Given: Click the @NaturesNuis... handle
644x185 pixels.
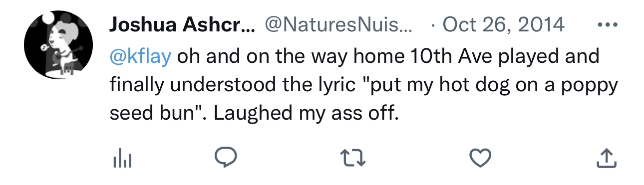Looking at the screenshot, I should pyautogui.click(x=338, y=24).
